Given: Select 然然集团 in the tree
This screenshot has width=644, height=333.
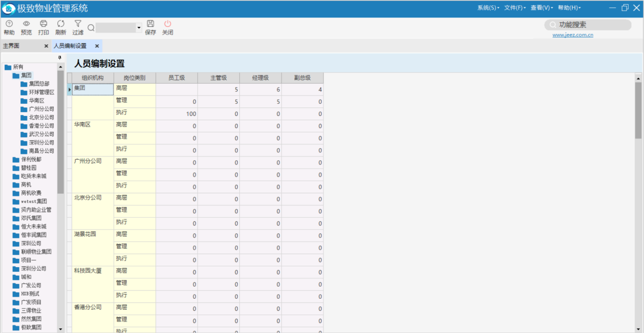Looking at the screenshot, I should pyautogui.click(x=31, y=319).
